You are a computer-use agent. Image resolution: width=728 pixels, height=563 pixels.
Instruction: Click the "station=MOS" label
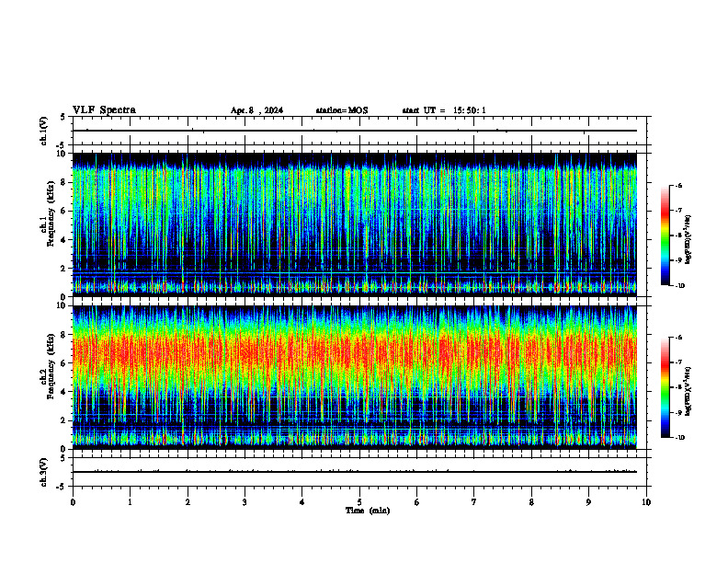tap(342, 110)
